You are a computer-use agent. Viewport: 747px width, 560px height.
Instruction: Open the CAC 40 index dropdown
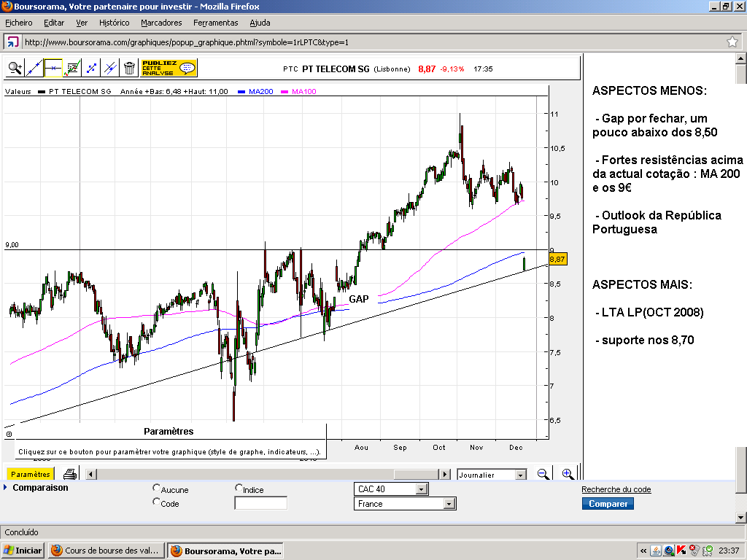click(391, 489)
